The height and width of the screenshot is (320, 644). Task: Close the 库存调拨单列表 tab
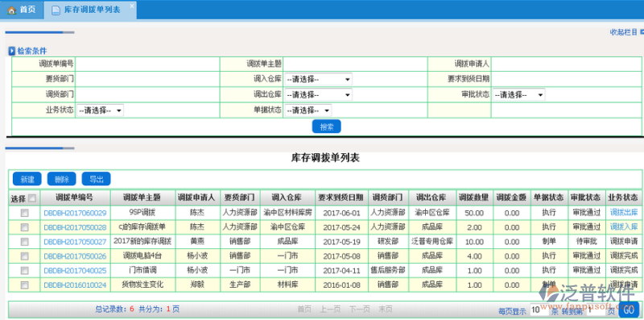[x=131, y=6]
